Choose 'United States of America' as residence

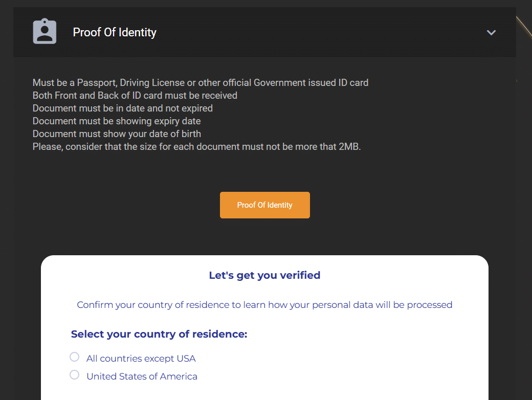(74, 375)
